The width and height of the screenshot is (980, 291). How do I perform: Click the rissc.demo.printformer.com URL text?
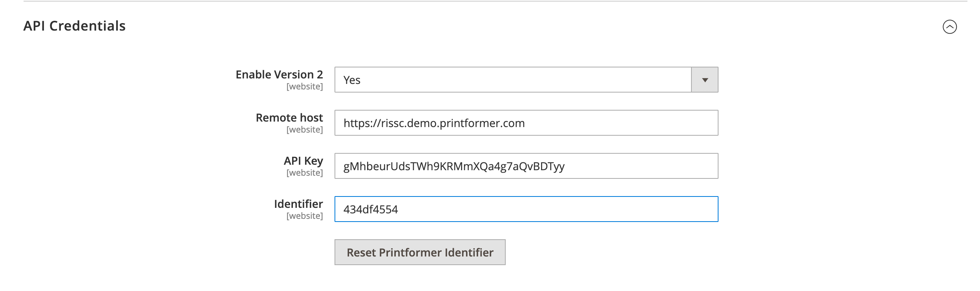pos(434,123)
